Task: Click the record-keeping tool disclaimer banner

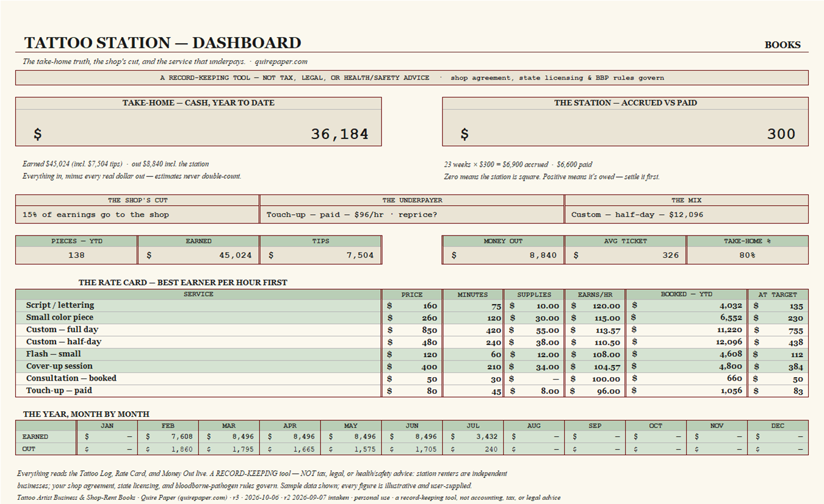Action: [412, 77]
